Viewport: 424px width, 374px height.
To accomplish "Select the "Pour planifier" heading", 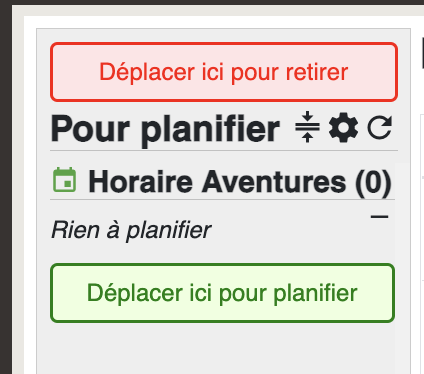I will 165,129.
